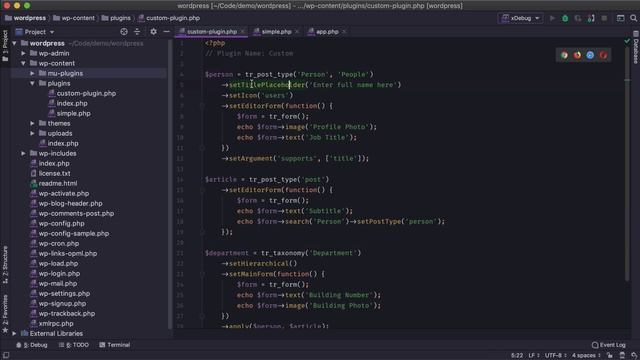Click fold toggle at setEditorForm line 7
Screen dimensions: 640x360
202,106
